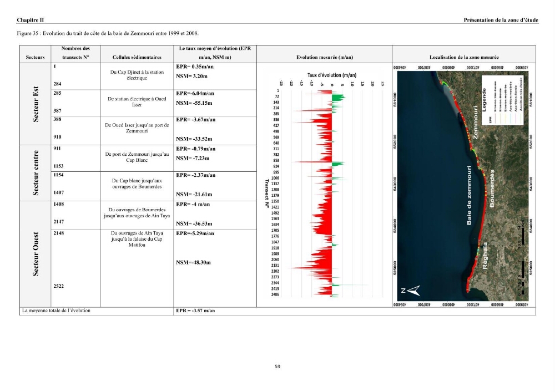Click the total "EPR = -3.57 m/an"

point(195,310)
